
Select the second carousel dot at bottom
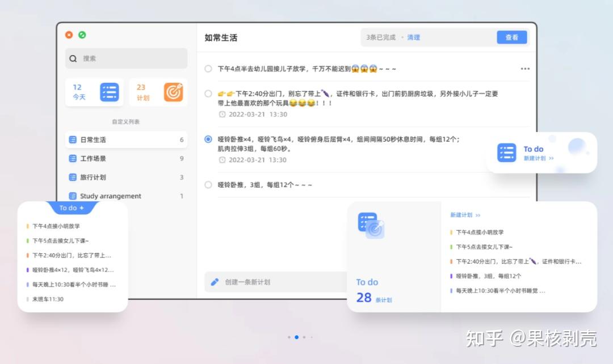[296, 337]
